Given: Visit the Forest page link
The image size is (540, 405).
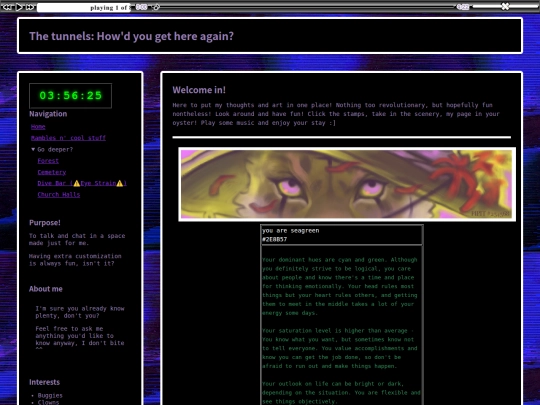Looking at the screenshot, I should pos(48,161).
